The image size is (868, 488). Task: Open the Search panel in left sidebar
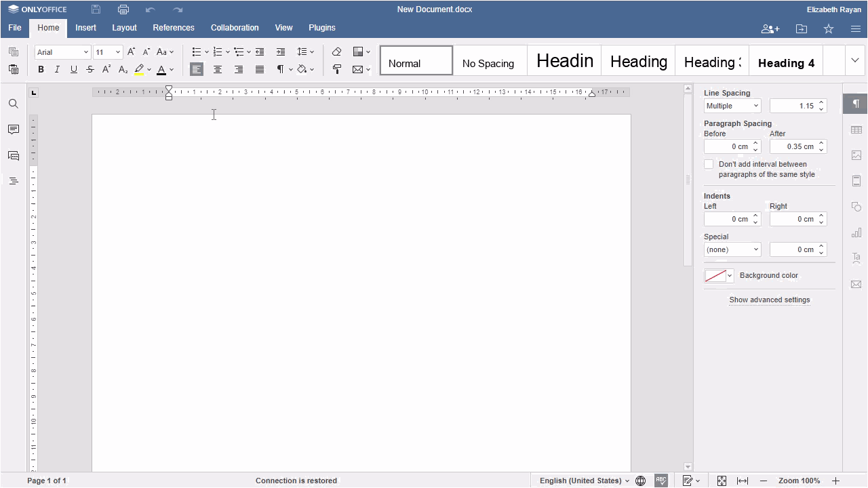click(x=13, y=104)
